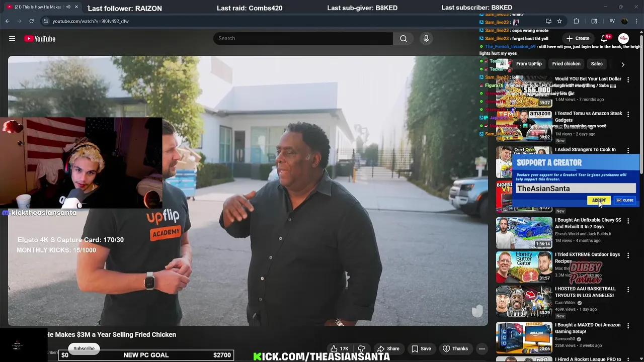The image size is (644, 362).
Task: Open the Chevy SS rebuild video thumbnail
Action: point(524,233)
